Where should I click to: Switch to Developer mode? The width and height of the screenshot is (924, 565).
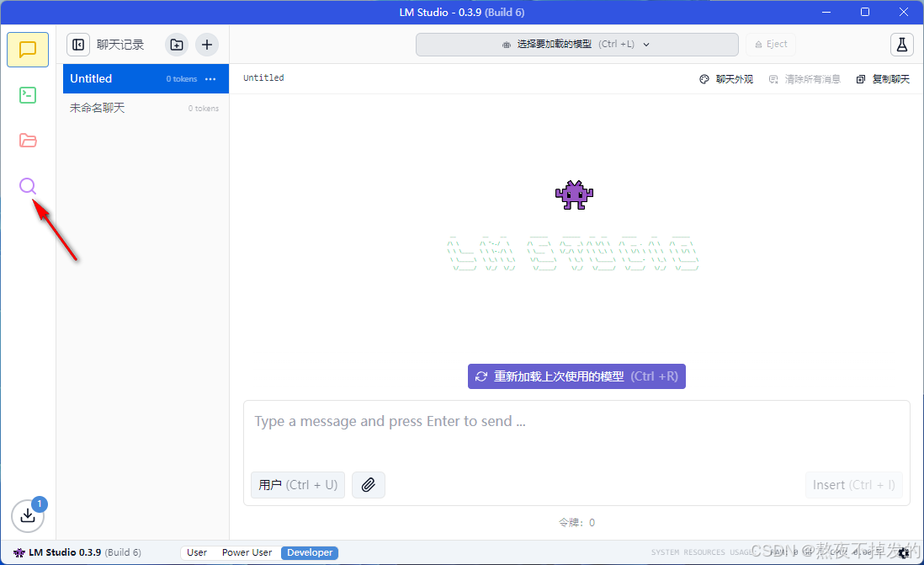tap(310, 552)
